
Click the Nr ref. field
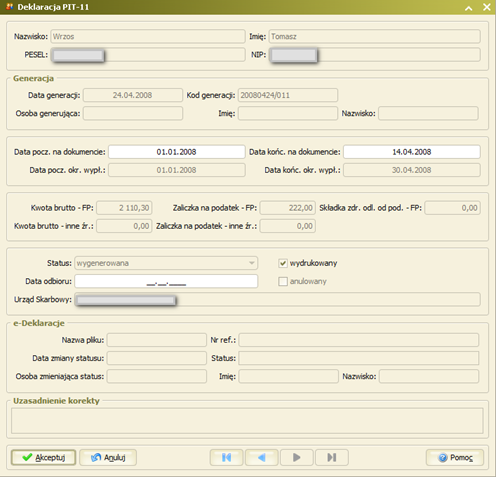(x=359, y=340)
